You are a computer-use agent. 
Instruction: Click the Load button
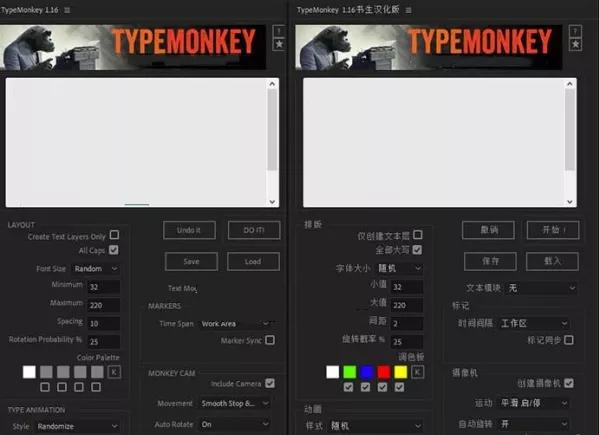click(x=253, y=262)
